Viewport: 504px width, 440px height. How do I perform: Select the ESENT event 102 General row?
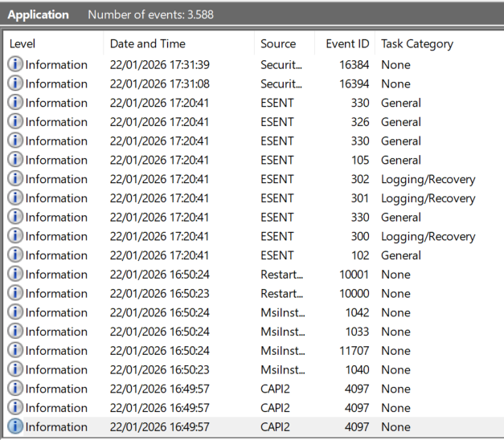[241, 255]
